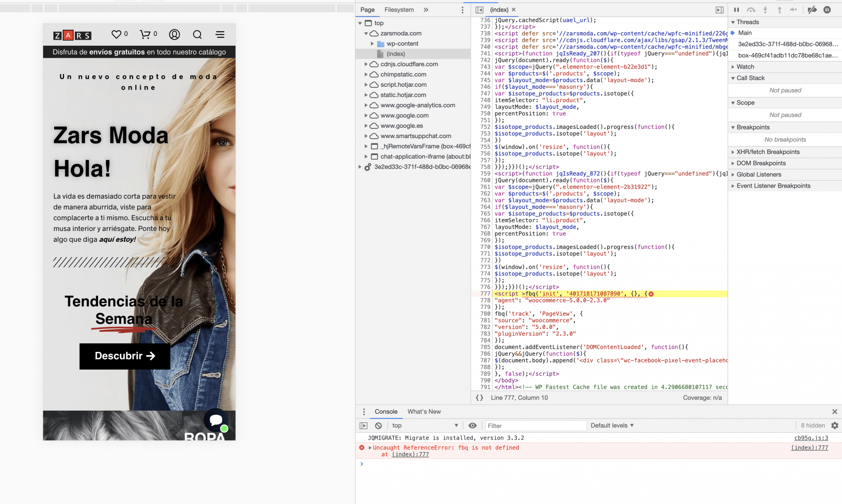
Task: Select the Main thread
Action: click(745, 33)
